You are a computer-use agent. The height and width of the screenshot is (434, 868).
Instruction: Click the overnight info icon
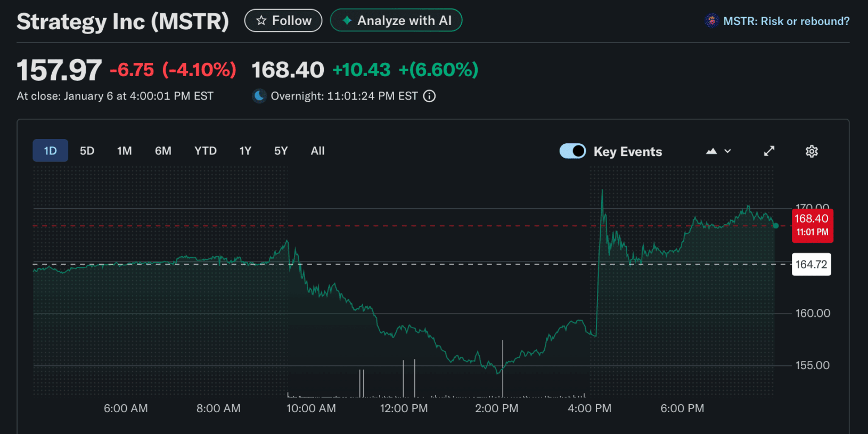pos(429,96)
